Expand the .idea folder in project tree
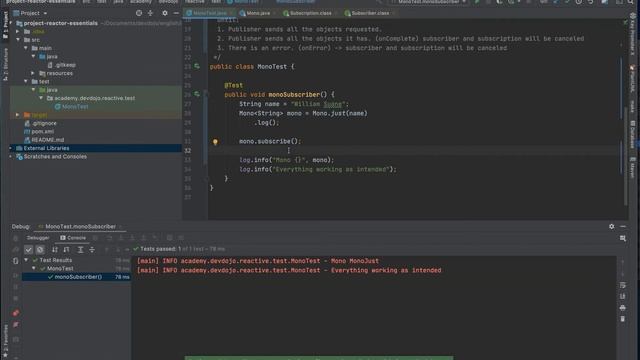The height and width of the screenshot is (360, 640). (x=18, y=31)
